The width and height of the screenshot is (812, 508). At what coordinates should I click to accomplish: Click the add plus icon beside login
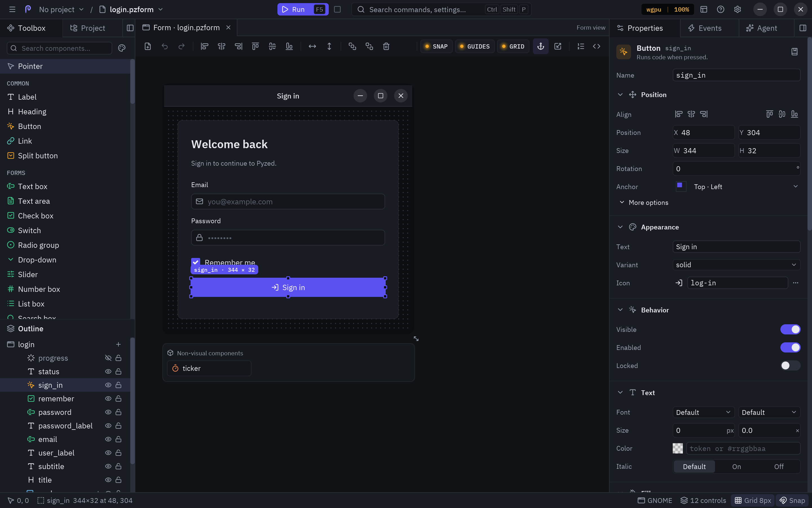point(118,344)
